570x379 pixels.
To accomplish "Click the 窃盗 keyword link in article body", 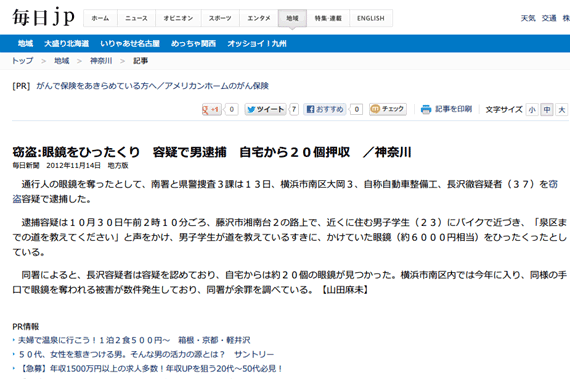I will pyautogui.click(x=553, y=185).
